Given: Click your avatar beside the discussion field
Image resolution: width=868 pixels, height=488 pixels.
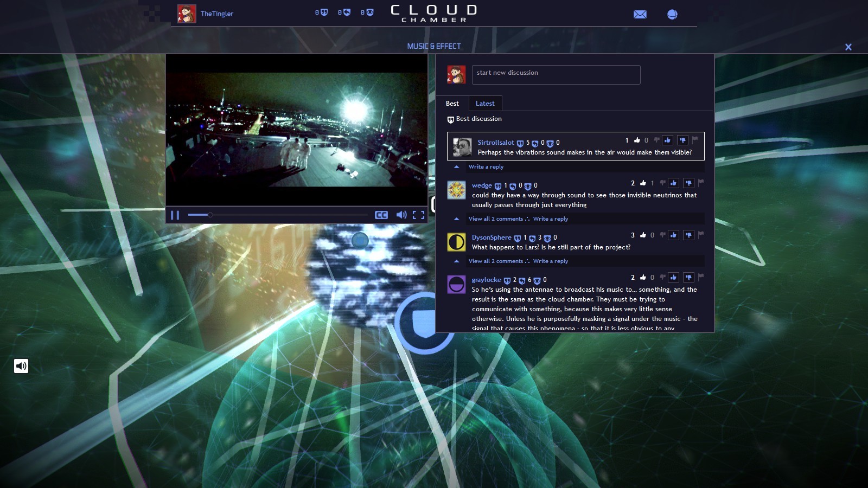Looking at the screenshot, I should (x=456, y=75).
